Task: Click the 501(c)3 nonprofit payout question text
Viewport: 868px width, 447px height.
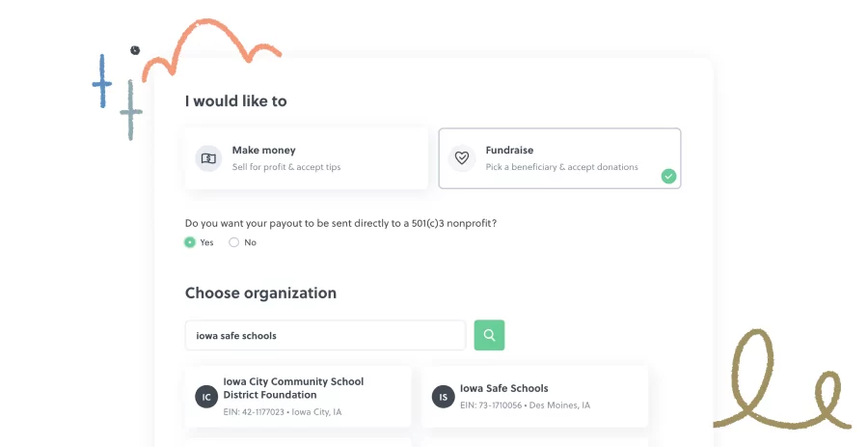Action: point(341,223)
